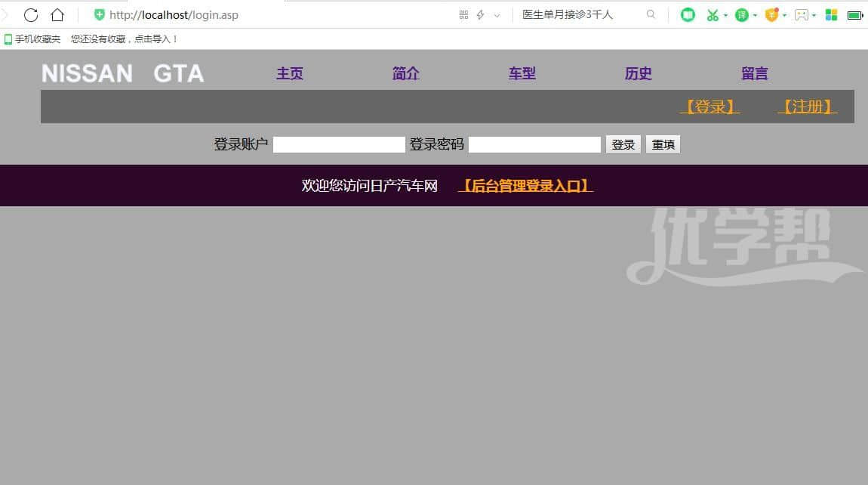Viewport: 868px width, 485px height.
Task: Click the search magnifier icon
Action: [x=651, y=14]
